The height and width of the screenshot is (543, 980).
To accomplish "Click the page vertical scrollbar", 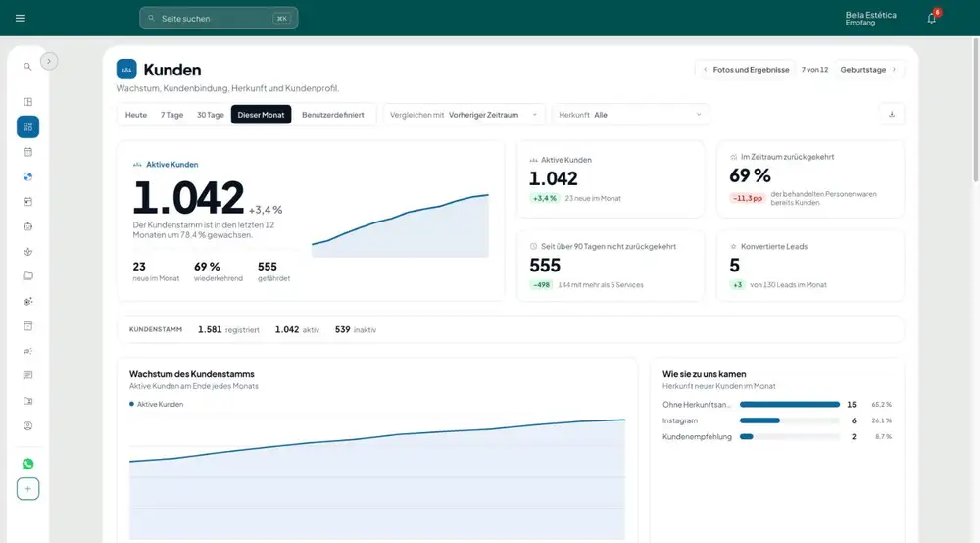I will pos(976,110).
